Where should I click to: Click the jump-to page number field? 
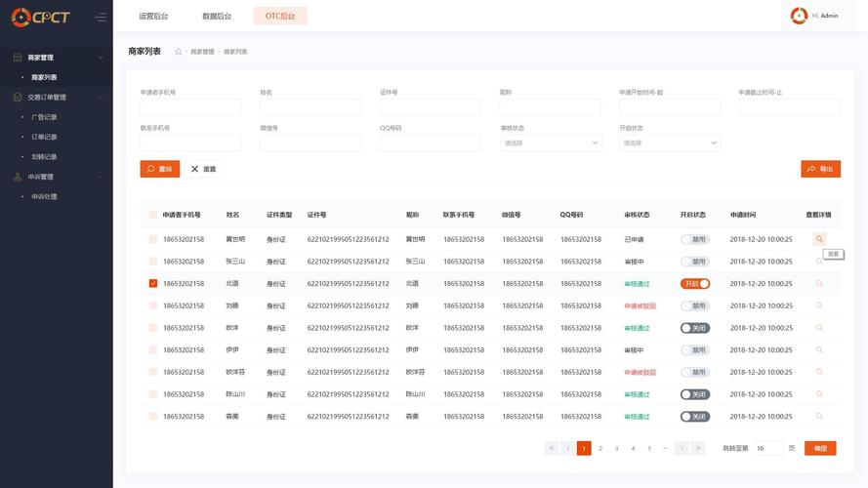point(768,448)
